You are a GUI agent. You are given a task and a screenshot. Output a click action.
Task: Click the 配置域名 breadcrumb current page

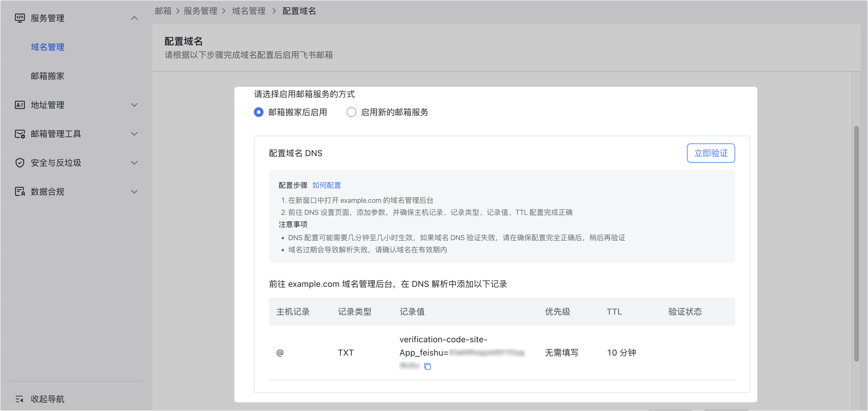299,11
